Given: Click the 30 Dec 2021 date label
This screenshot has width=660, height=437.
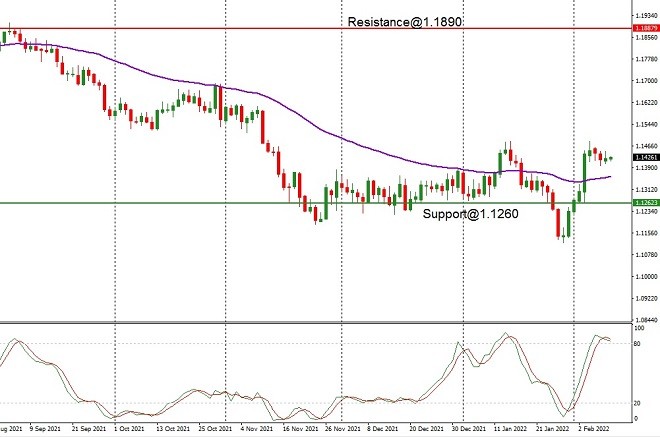Looking at the screenshot, I should tap(468, 429).
